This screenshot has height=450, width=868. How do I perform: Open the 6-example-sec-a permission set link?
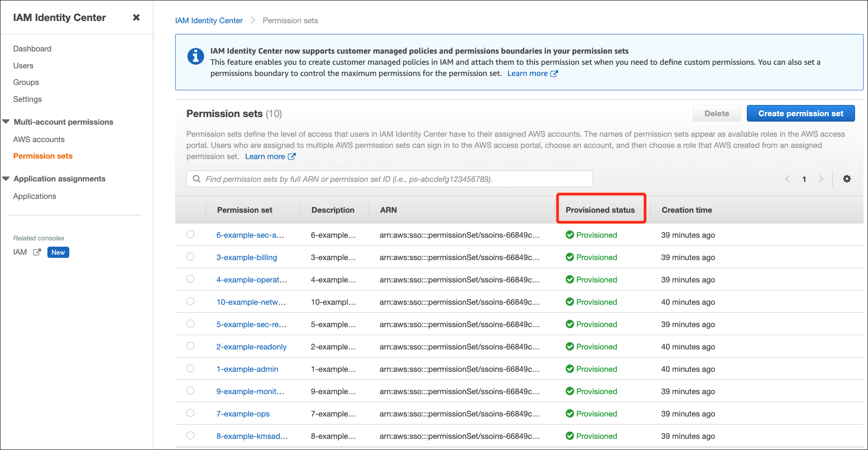[250, 235]
